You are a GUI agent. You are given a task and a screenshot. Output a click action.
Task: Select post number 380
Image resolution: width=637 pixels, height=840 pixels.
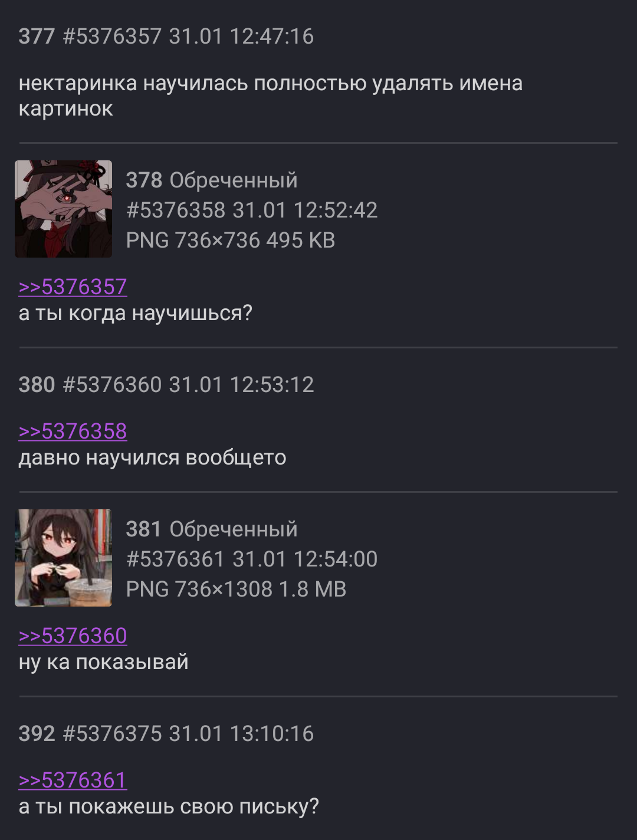[37, 385]
